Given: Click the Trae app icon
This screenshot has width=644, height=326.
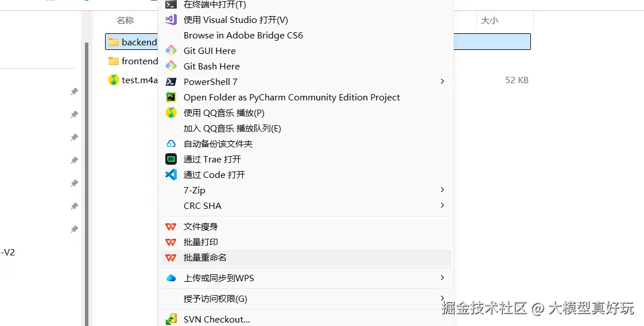Looking at the screenshot, I should coord(171,159).
